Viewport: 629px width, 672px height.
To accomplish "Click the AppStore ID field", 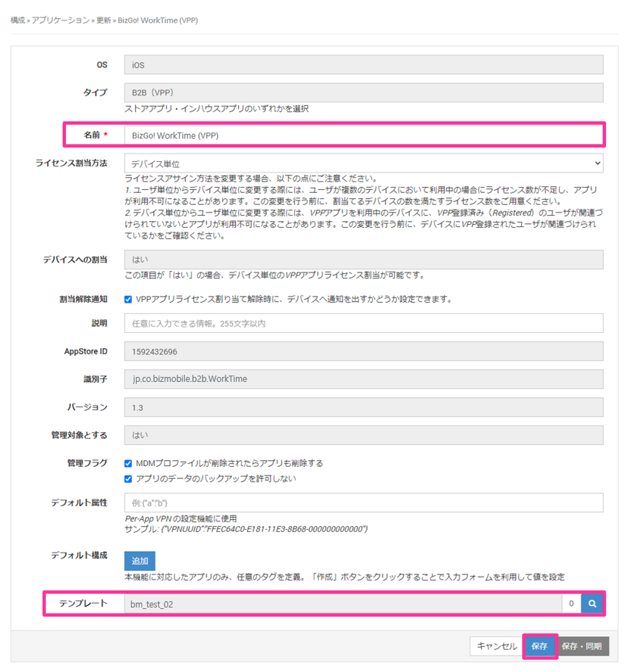I will [x=363, y=351].
